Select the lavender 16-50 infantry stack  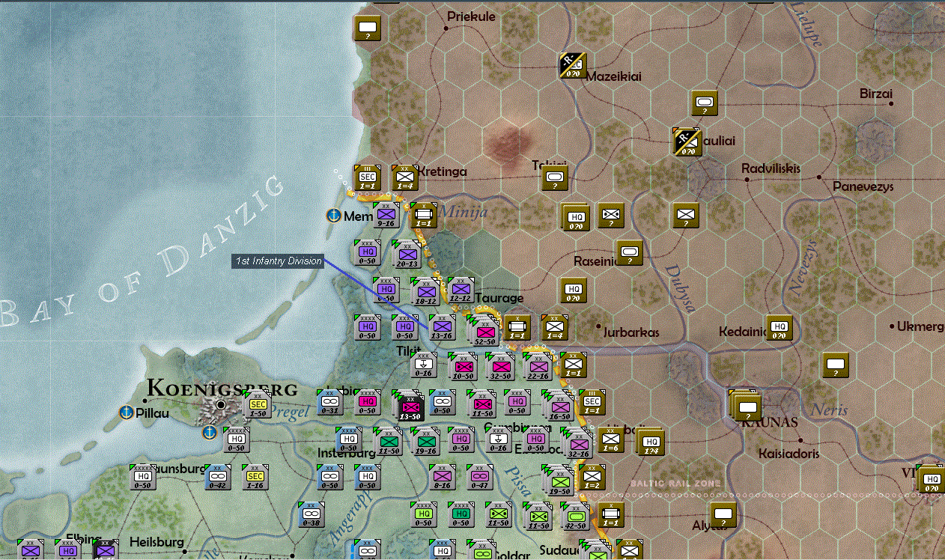coord(559,407)
